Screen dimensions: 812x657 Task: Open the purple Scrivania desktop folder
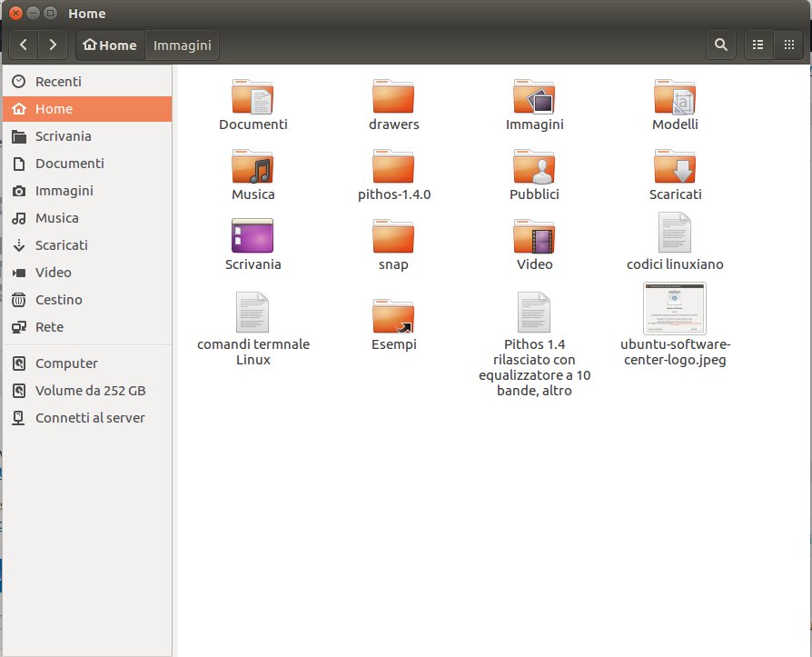coord(253,236)
